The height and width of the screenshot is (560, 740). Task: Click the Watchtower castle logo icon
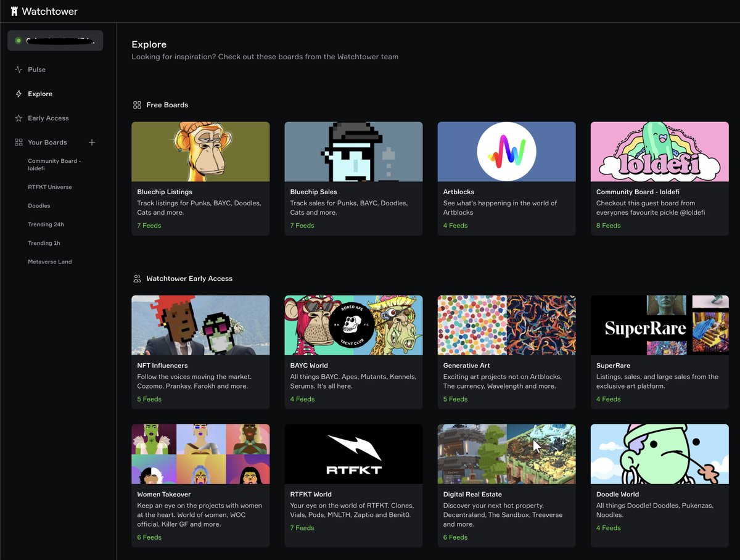point(14,11)
